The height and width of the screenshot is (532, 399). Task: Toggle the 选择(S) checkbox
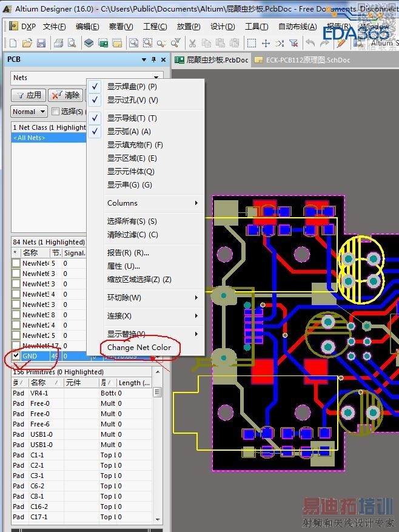pos(55,111)
